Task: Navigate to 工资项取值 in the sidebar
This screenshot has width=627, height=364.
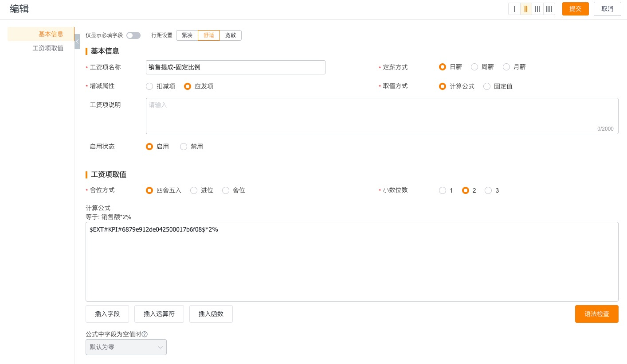Action: (48, 48)
